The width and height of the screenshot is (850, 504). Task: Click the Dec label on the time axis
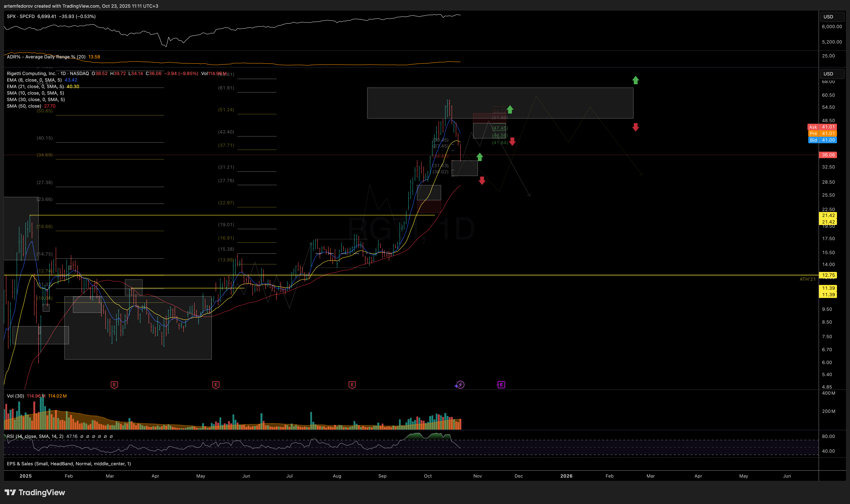(518, 476)
